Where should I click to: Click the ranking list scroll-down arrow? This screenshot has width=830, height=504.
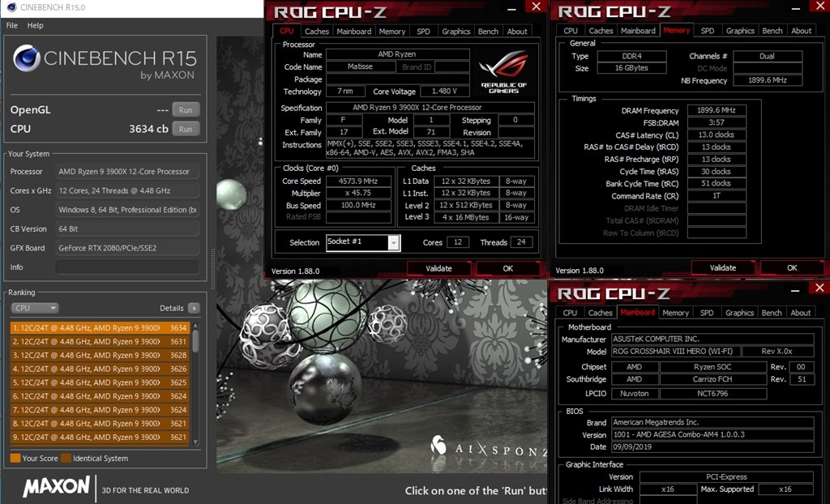195,442
